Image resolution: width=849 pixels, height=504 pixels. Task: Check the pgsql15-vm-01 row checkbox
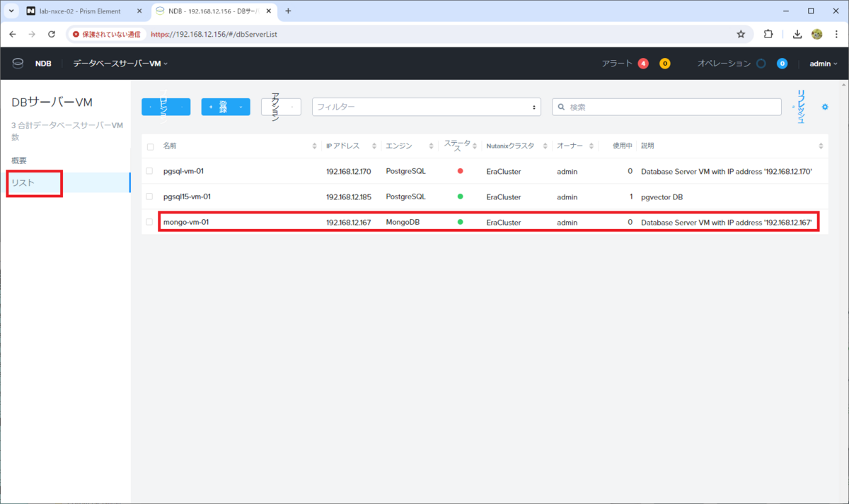pyautogui.click(x=149, y=197)
